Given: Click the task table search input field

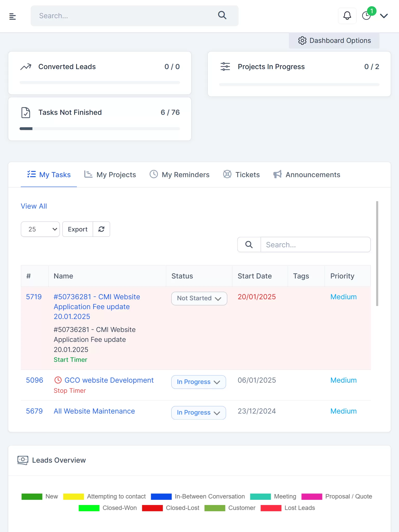Looking at the screenshot, I should (x=316, y=244).
